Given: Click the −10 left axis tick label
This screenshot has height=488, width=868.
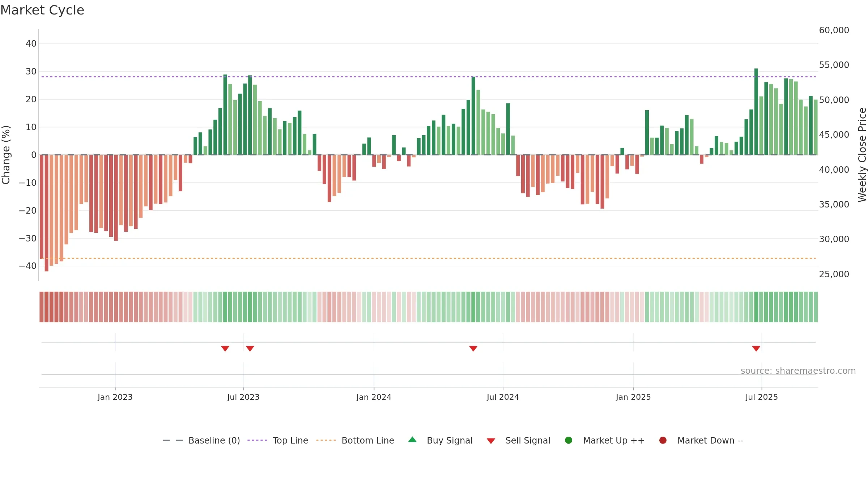Looking at the screenshot, I should click(28, 183).
